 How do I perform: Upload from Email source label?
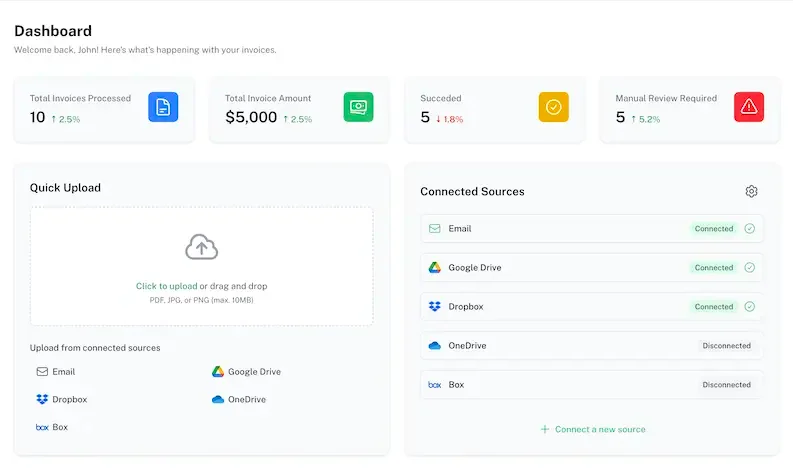tap(64, 372)
